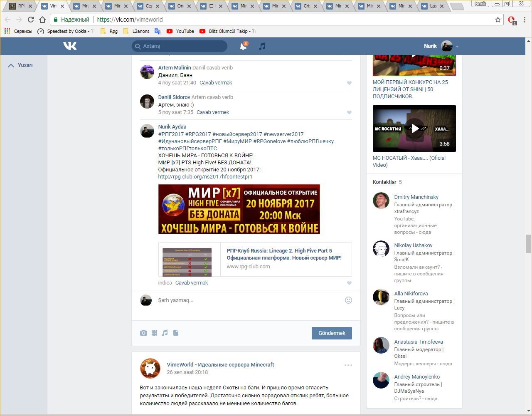Screen dimensions: 532x416
Task: Grab the page vertical scrollbar thumb
Action: [x=529, y=244]
